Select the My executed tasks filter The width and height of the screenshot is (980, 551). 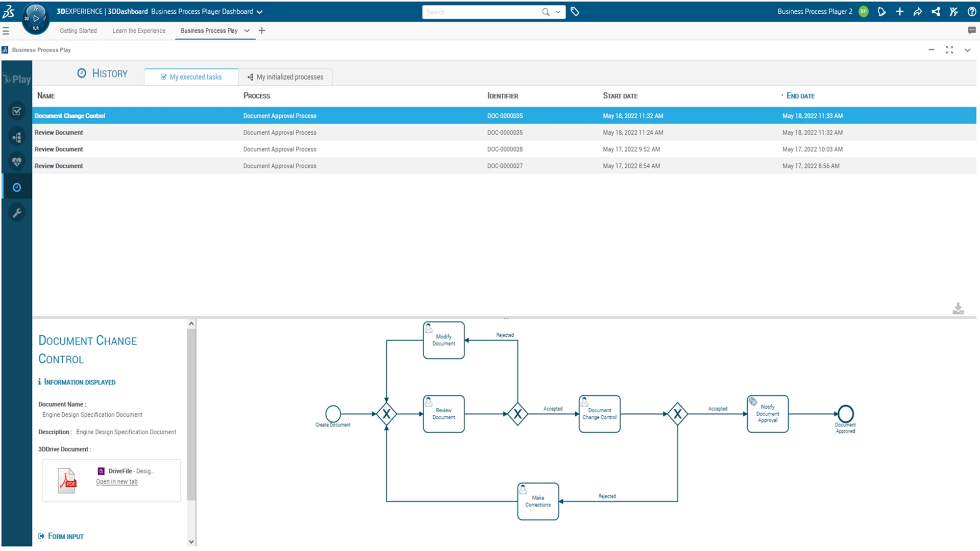coord(191,77)
